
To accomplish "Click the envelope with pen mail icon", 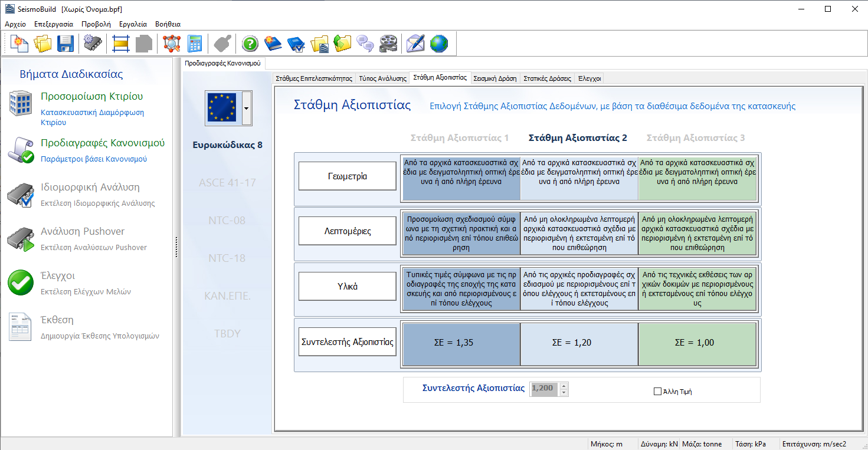I will (415, 44).
